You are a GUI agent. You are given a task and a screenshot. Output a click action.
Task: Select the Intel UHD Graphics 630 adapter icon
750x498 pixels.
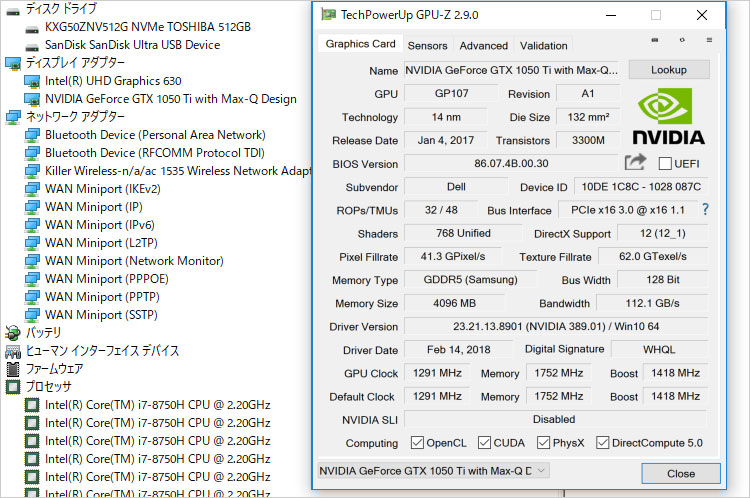32,81
